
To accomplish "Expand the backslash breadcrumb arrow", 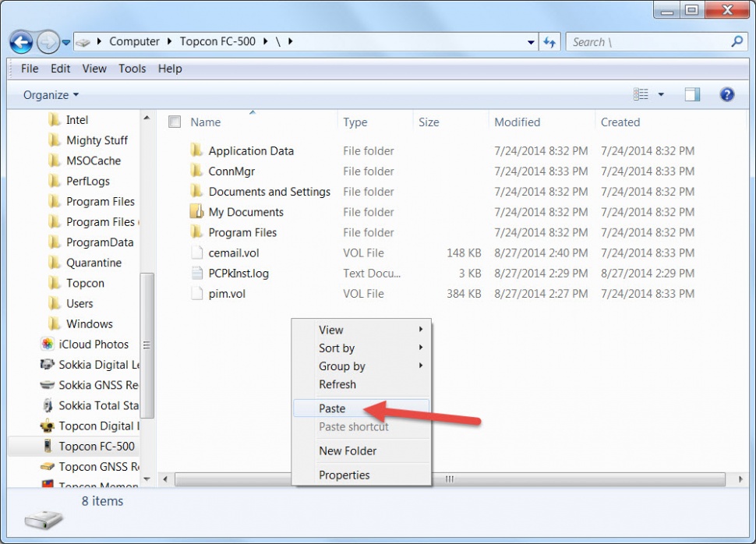I will click(290, 41).
